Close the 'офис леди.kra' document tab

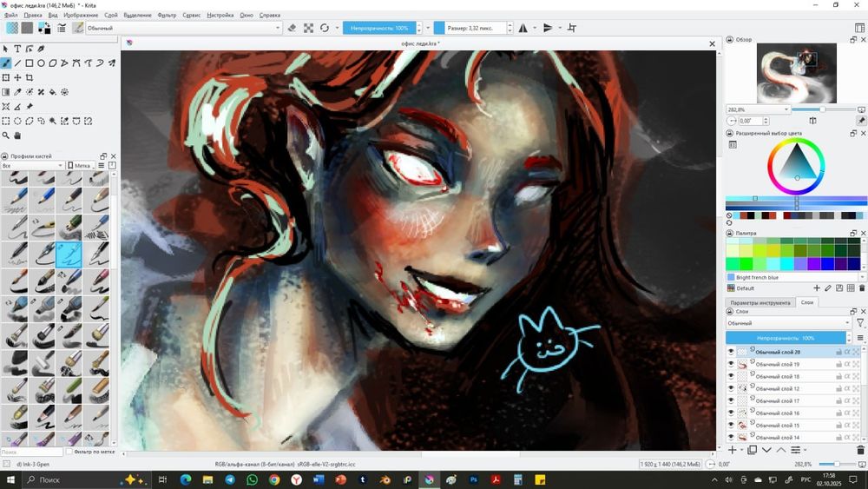tap(712, 43)
